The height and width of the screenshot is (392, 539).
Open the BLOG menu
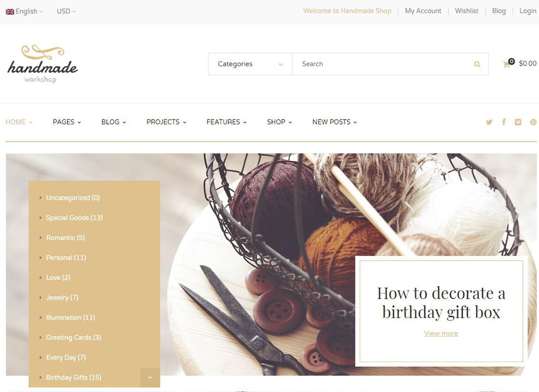click(114, 122)
